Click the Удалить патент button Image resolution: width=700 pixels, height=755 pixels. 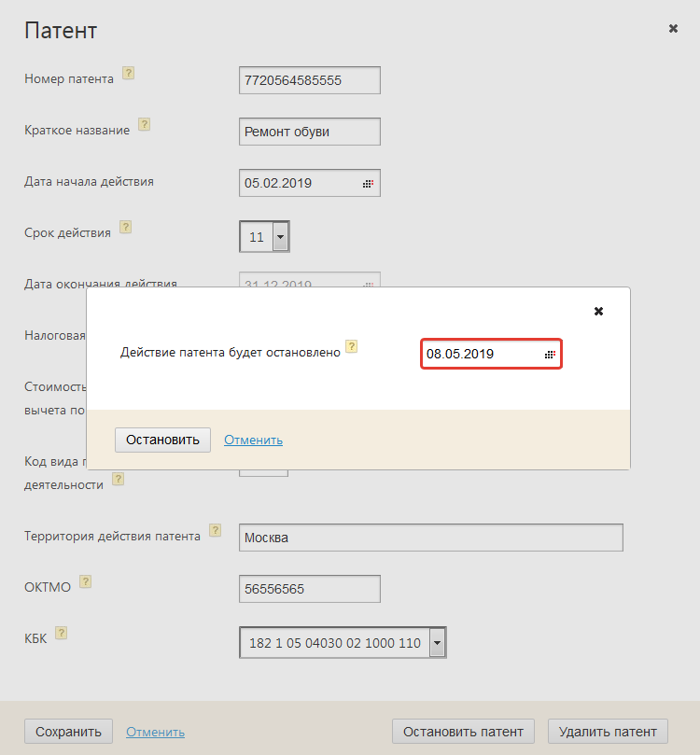pyautogui.click(x=608, y=732)
